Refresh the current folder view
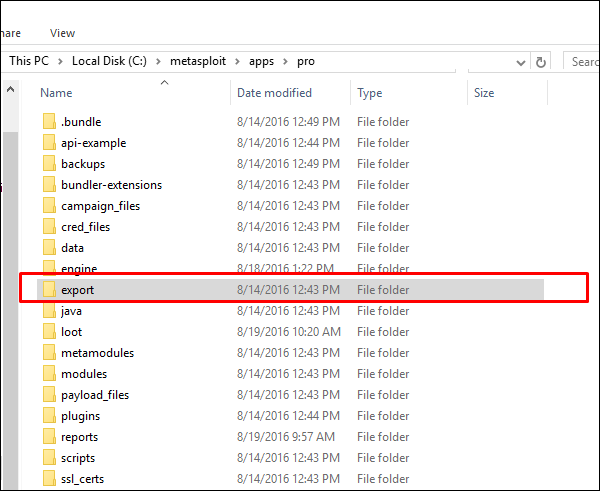 540,62
